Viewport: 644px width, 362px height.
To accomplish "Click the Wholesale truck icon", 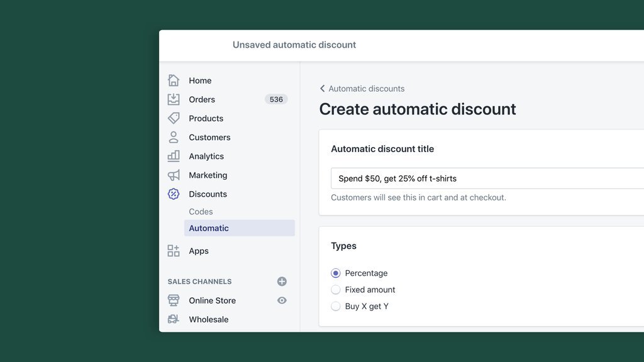I will click(x=174, y=319).
